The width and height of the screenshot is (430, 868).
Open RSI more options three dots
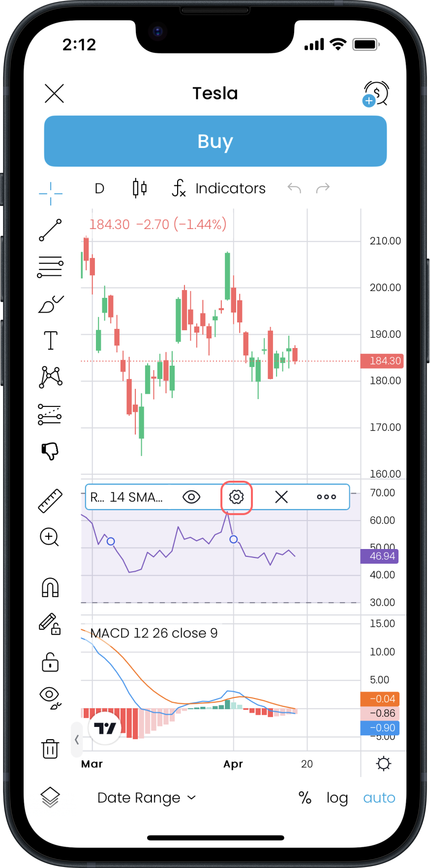pos(327,497)
